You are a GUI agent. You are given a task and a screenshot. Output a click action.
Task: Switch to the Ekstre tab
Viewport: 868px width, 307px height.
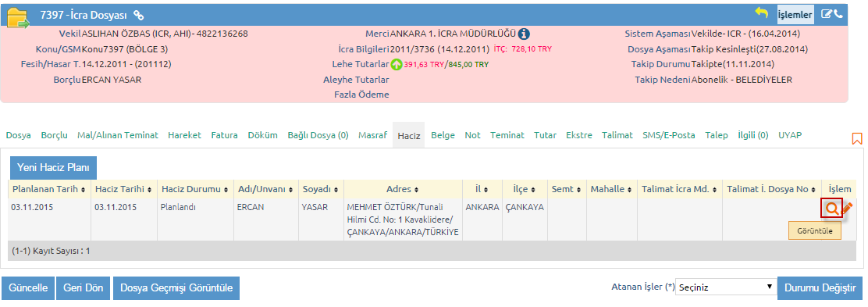[x=579, y=135]
